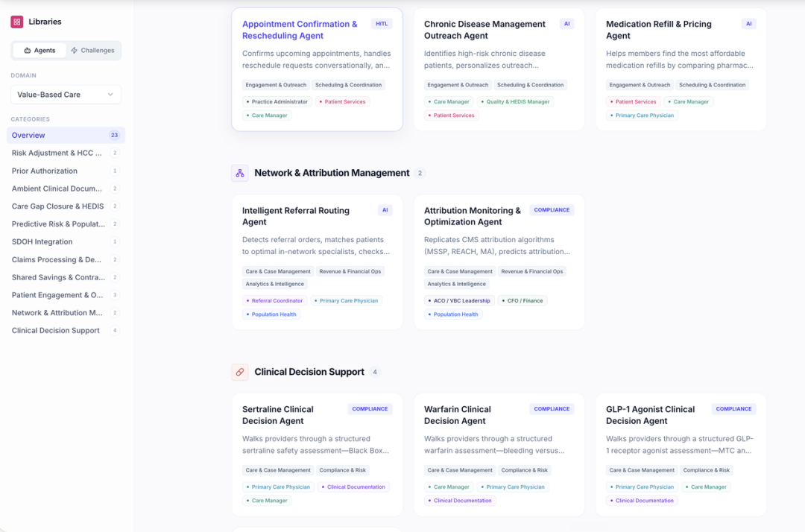
Task: Click the HITL badge on Appointment Confirmation card
Action: pos(382,24)
